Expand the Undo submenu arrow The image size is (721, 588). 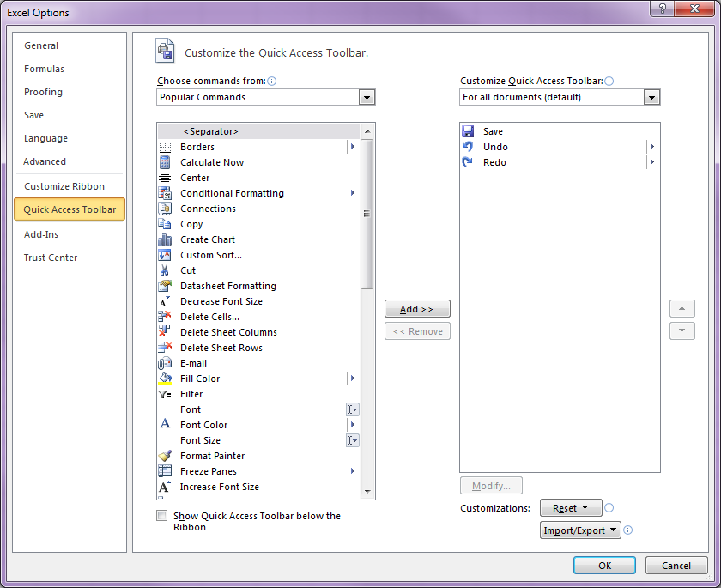point(651,147)
